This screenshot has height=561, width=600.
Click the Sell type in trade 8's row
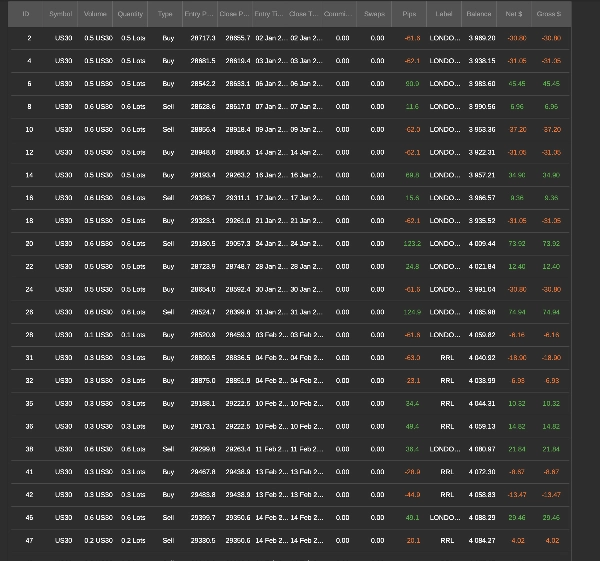click(x=168, y=107)
